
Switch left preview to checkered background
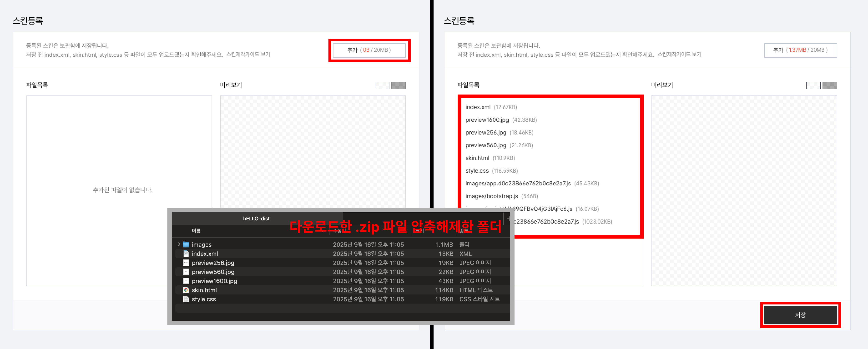398,85
